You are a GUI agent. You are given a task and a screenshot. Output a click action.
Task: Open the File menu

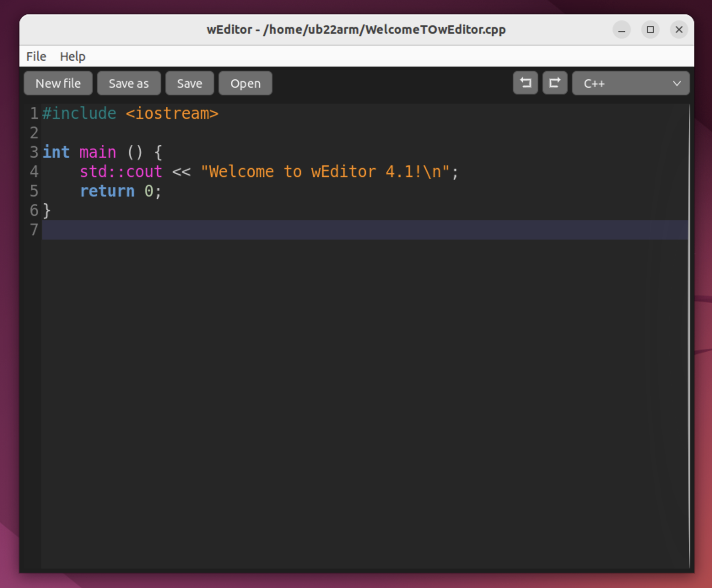(x=36, y=56)
